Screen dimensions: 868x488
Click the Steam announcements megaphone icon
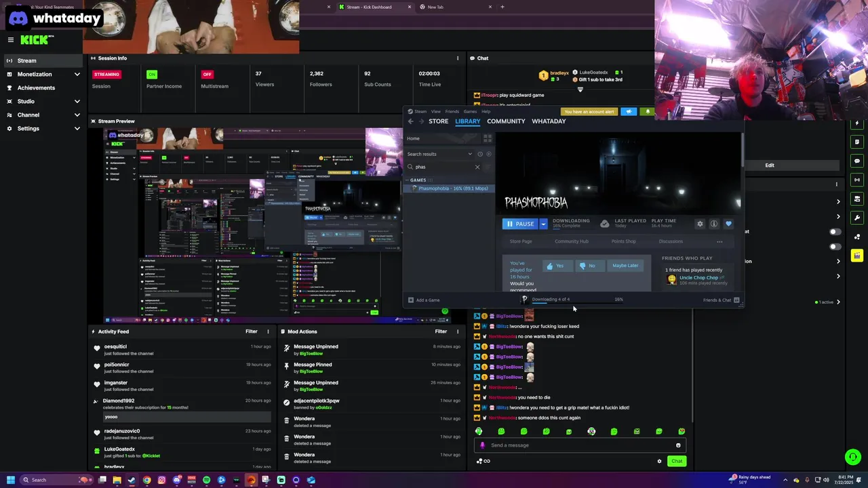(x=629, y=112)
